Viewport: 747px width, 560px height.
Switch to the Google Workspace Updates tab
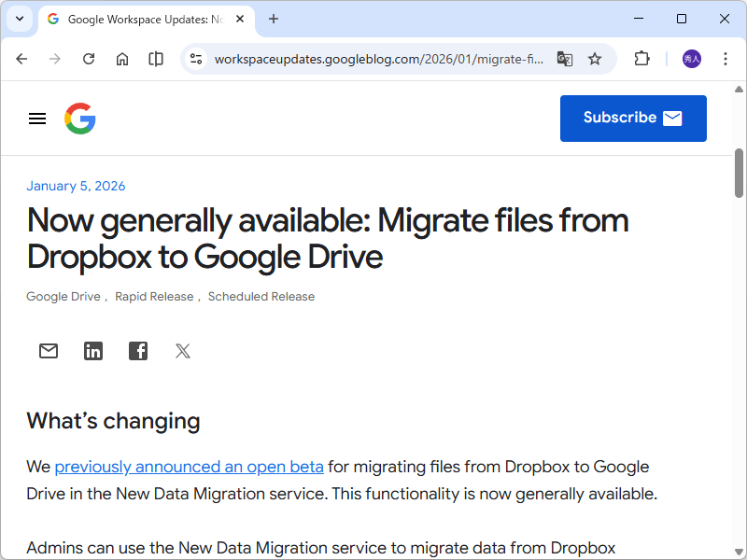140,19
